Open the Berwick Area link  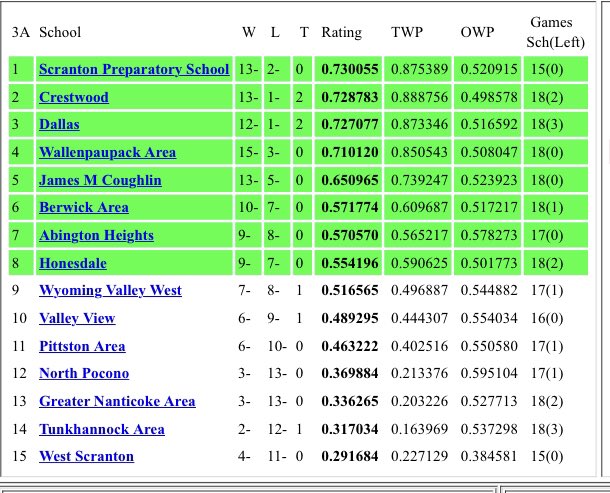point(84,207)
